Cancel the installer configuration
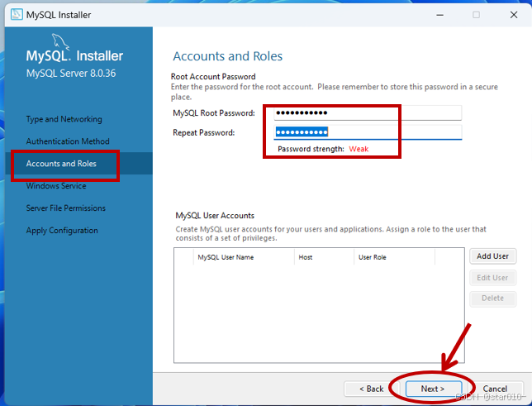 [495, 389]
